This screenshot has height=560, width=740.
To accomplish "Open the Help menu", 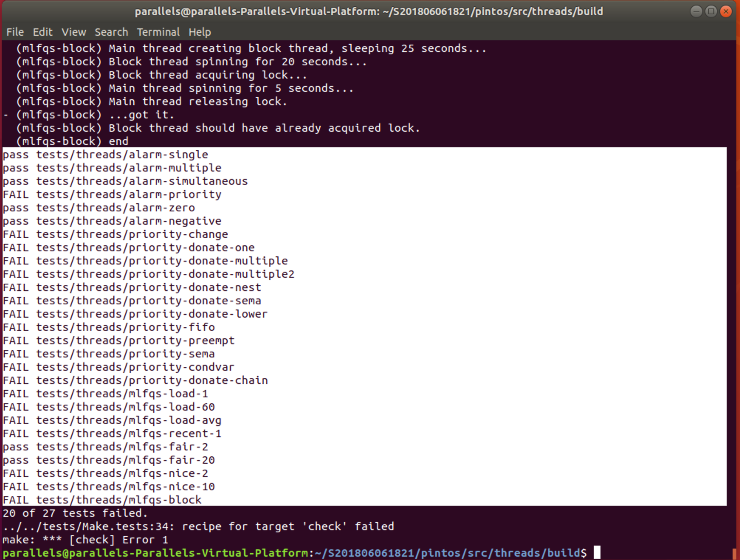I will click(200, 32).
